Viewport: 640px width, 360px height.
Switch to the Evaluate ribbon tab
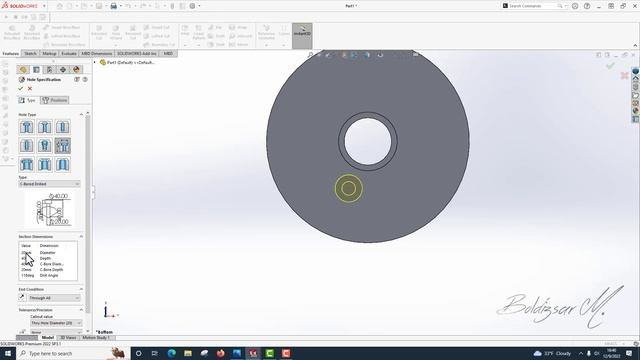69,53
